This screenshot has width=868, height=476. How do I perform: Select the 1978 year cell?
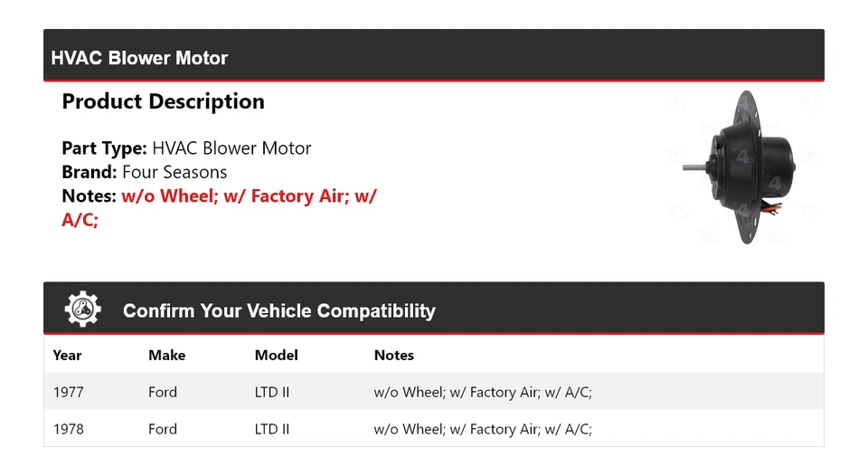pyautogui.click(x=69, y=429)
